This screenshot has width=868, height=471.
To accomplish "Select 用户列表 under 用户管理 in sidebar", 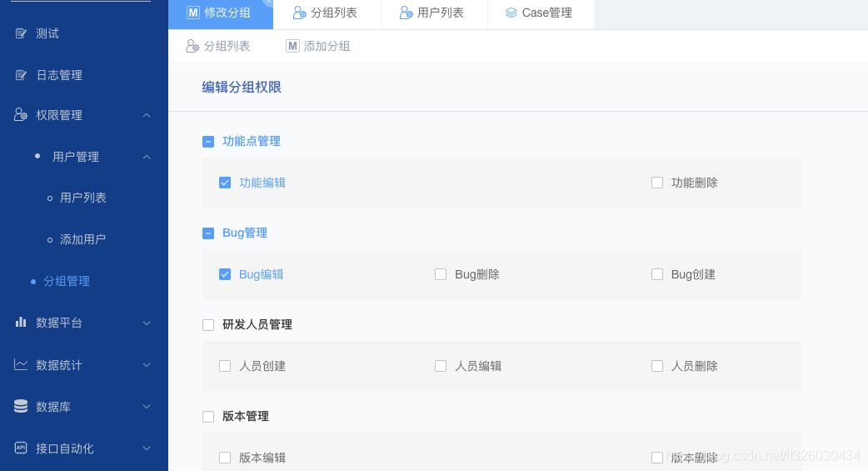I will click(84, 198).
